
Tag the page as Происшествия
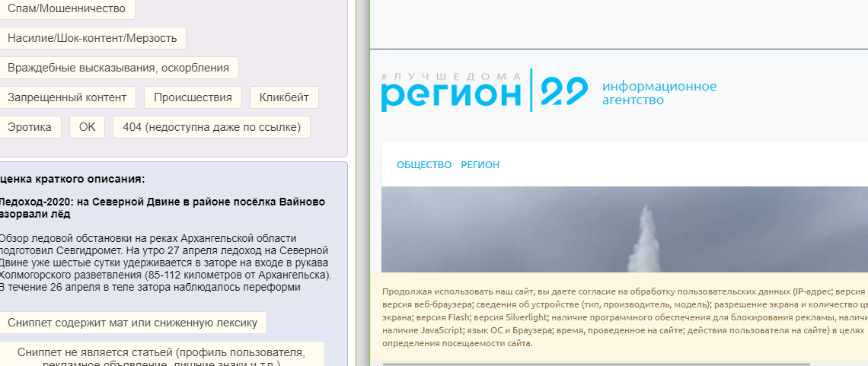(193, 97)
